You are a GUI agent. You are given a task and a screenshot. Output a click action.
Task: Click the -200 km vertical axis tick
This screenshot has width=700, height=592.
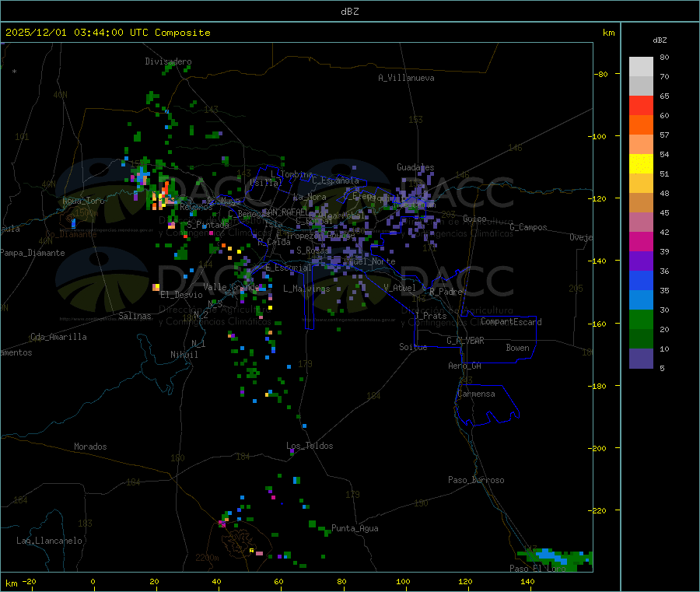(x=597, y=448)
